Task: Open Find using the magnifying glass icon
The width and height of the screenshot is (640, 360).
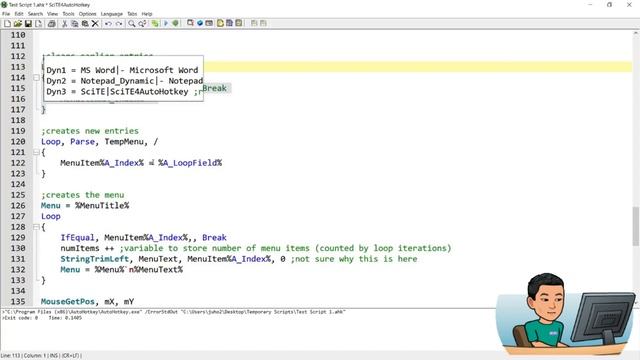Action: point(131,24)
